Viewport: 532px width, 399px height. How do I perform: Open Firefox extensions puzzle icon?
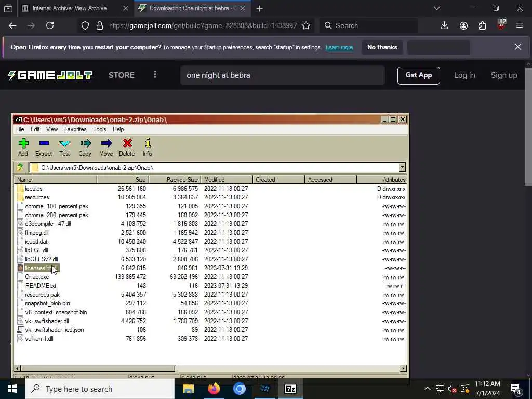pos(482,25)
